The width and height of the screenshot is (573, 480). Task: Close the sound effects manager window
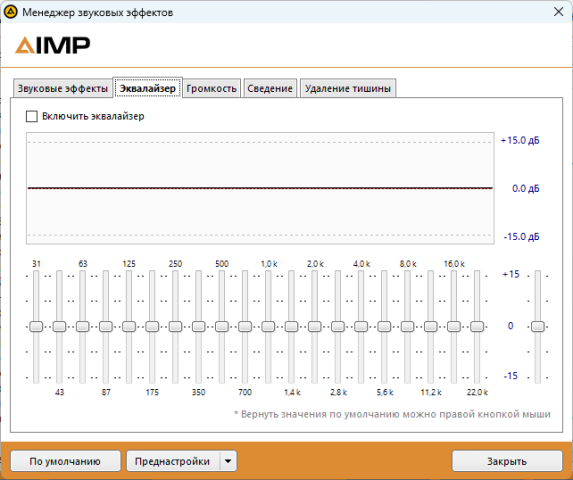point(558,12)
